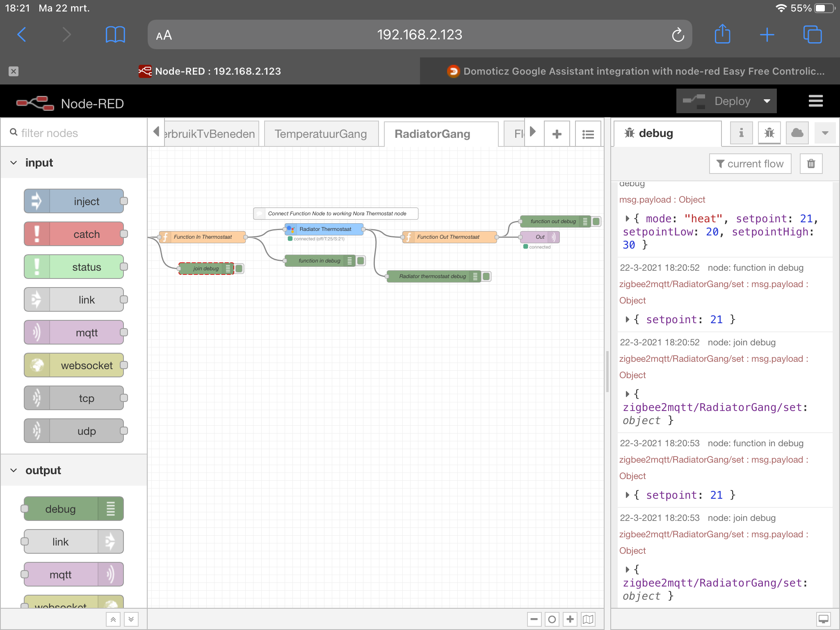
Task: Open the debug sidebar tab
Action: click(x=667, y=133)
